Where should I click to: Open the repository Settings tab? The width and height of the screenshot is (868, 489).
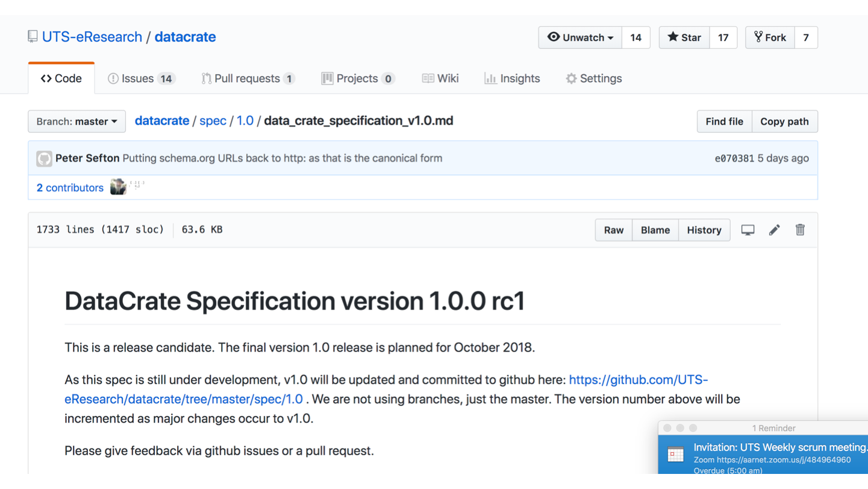pos(593,78)
